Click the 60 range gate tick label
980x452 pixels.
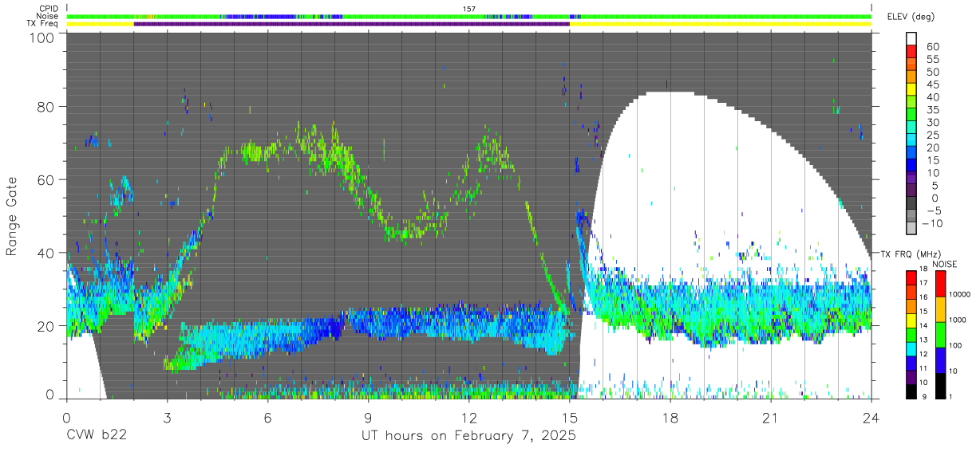(47, 179)
